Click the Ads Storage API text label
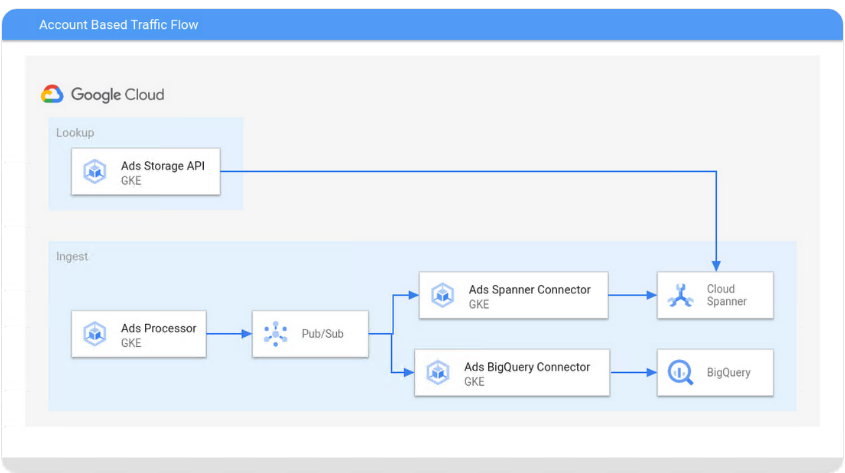Viewport: 845px width, 473px height. (163, 166)
